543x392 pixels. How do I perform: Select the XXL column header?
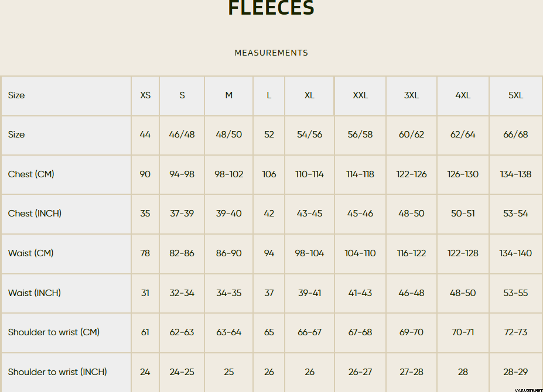coord(360,95)
